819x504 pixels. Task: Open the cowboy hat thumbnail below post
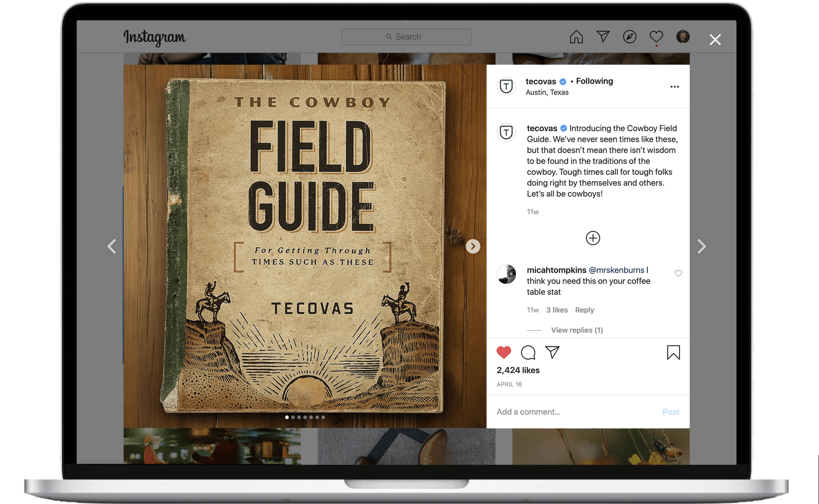click(212, 446)
